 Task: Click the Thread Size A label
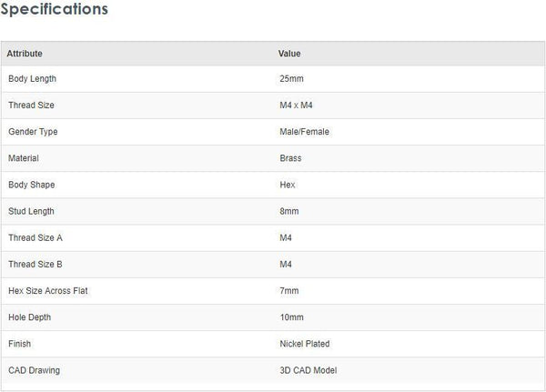[35, 237]
